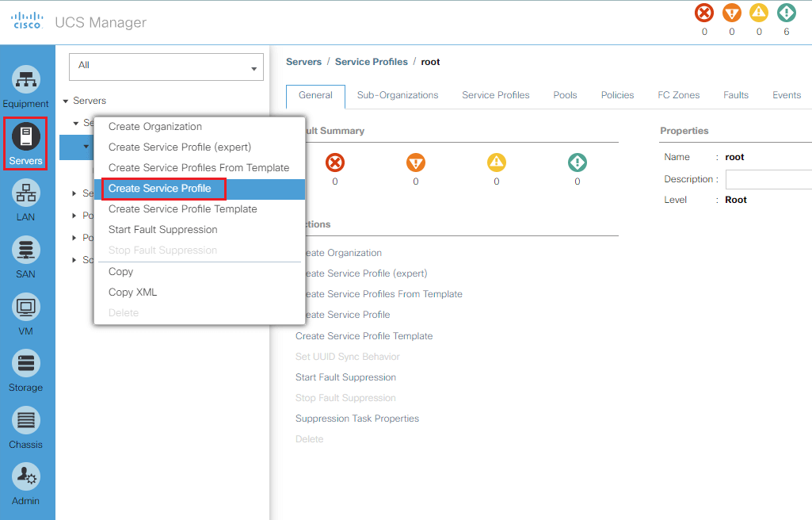Screen dimensions: 812x520
Task: Click the Cisco logo in header
Action: pos(27,21)
